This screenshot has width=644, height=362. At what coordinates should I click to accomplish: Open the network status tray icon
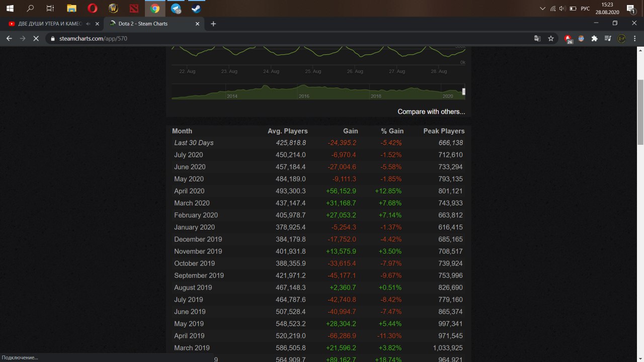(x=553, y=9)
